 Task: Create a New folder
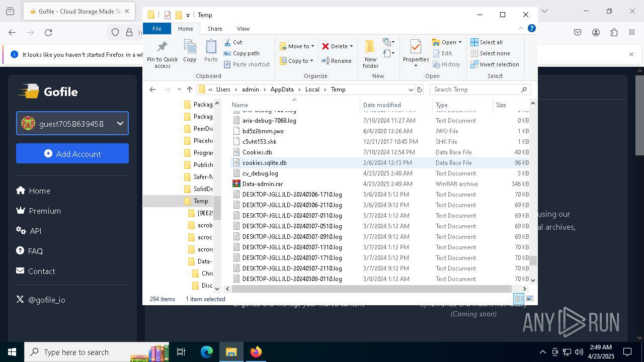tap(370, 54)
